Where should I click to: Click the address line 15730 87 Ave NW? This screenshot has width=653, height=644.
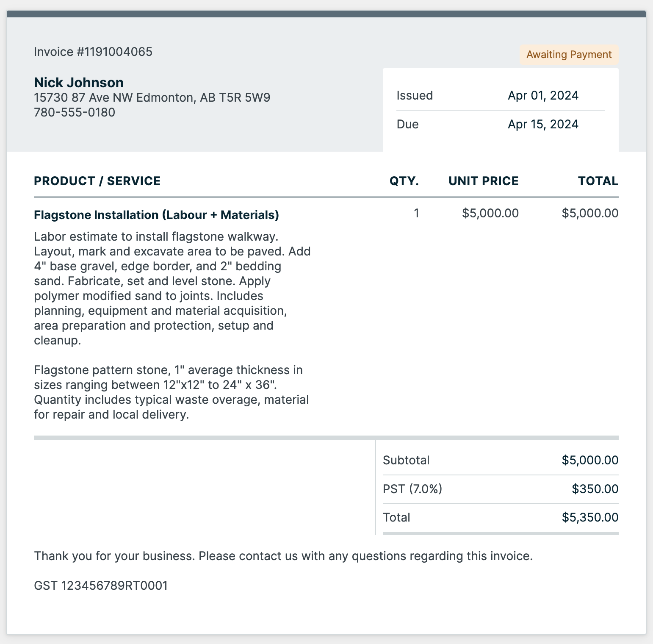click(152, 97)
